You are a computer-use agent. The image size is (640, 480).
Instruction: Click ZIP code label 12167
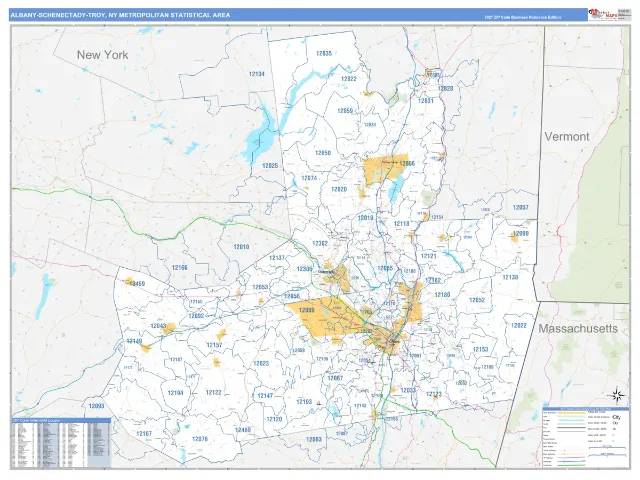coord(144,433)
